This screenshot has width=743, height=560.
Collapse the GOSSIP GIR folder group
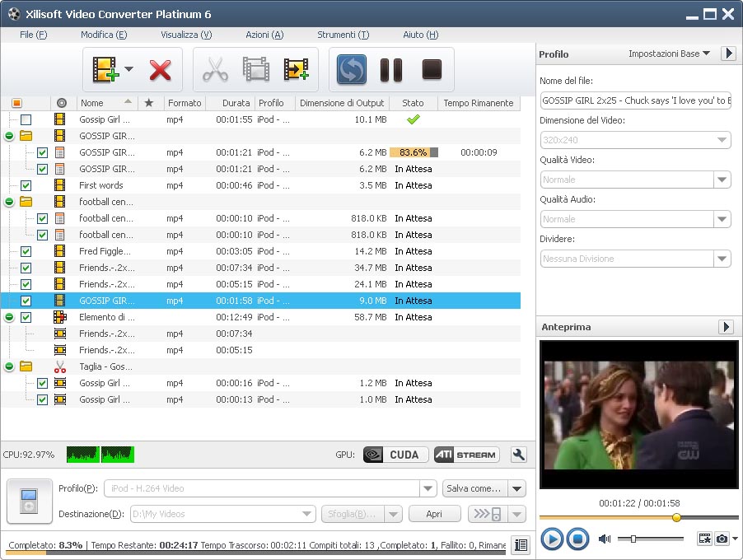point(9,137)
